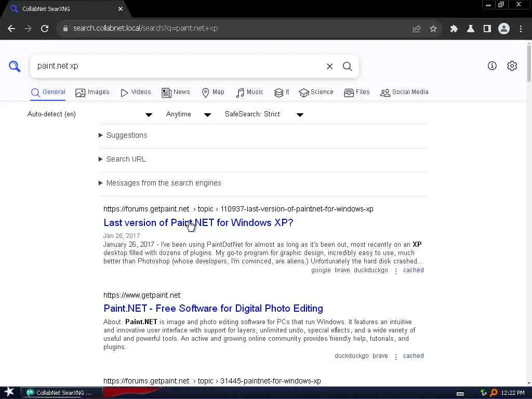Click the share page icon in address bar
The width and height of the screenshot is (532, 399).
point(416,29)
